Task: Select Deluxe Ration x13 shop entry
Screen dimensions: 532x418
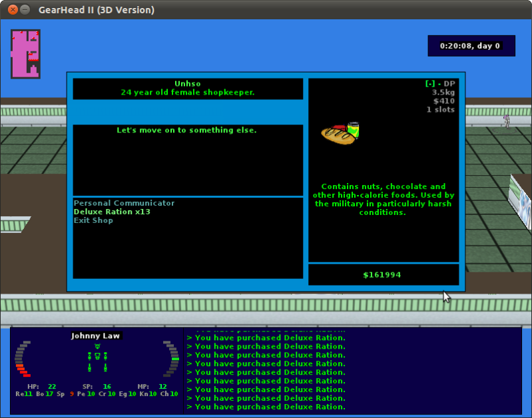Action: tap(112, 212)
